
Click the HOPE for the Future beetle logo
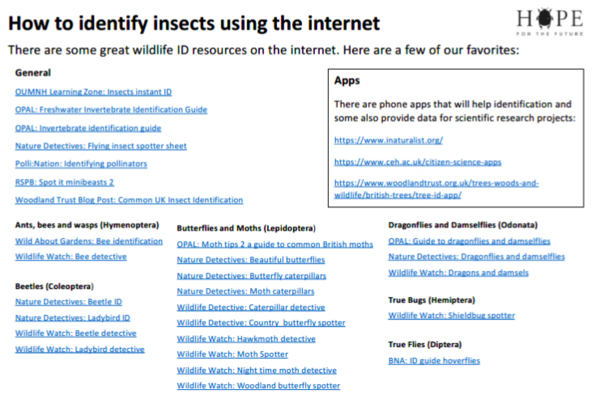(549, 21)
